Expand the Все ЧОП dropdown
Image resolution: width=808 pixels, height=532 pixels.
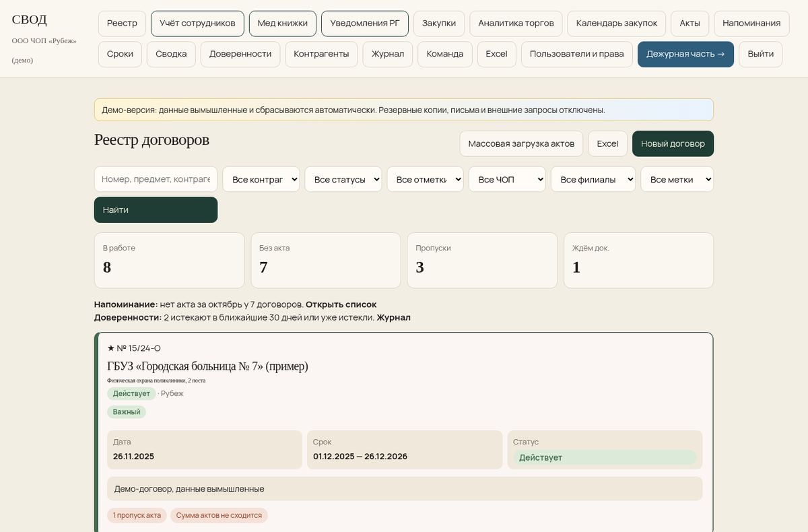pos(507,179)
